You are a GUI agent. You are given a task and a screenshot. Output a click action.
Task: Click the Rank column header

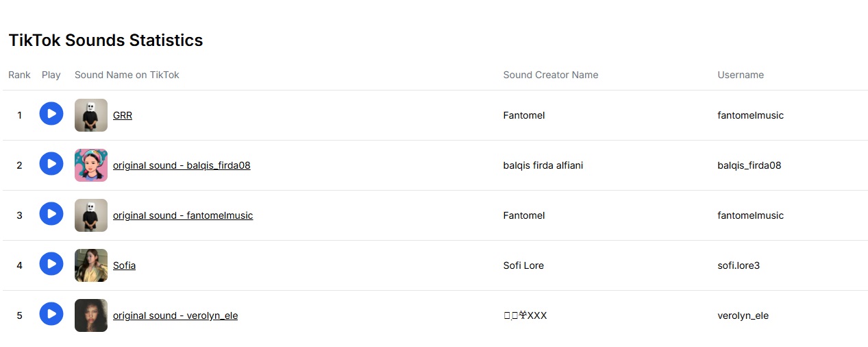(19, 75)
